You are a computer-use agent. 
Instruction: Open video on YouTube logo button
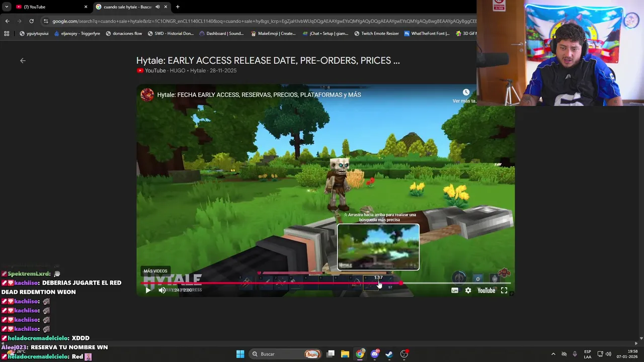[x=486, y=290]
